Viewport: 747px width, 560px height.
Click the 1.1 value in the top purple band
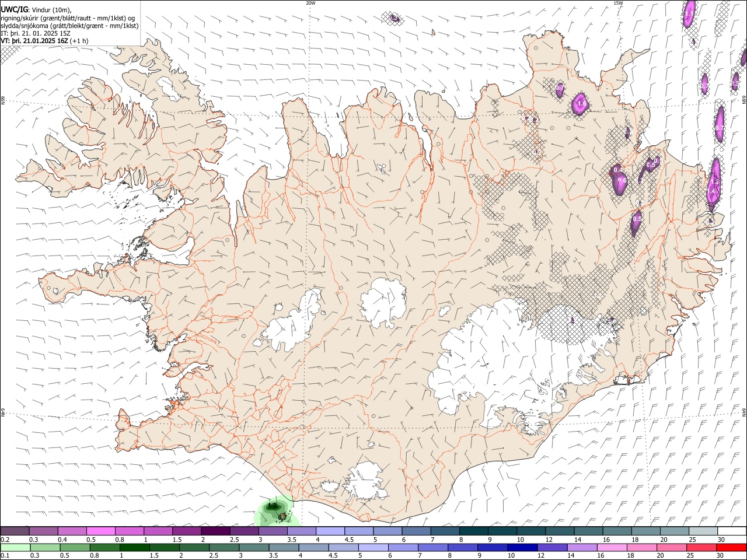coord(689,13)
